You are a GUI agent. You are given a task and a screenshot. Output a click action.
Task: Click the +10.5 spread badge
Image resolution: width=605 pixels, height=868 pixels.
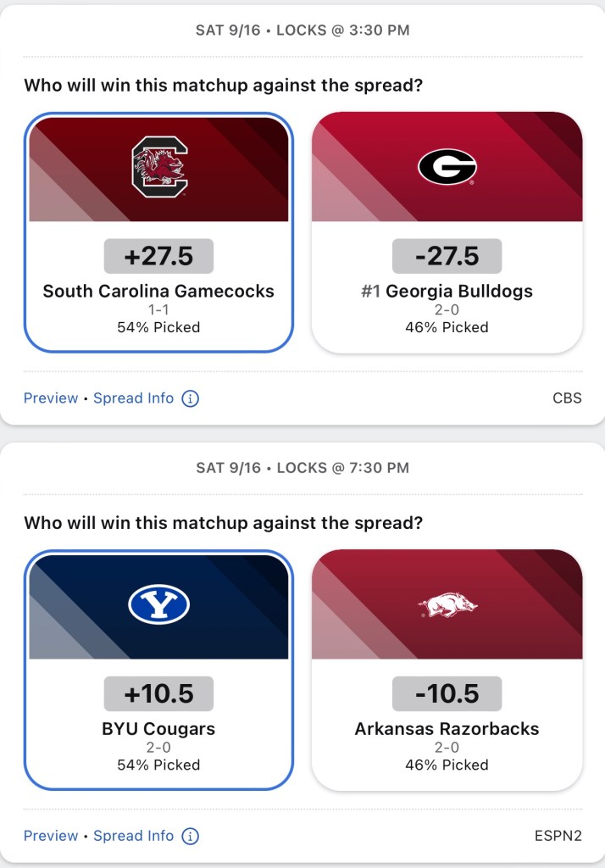point(158,694)
